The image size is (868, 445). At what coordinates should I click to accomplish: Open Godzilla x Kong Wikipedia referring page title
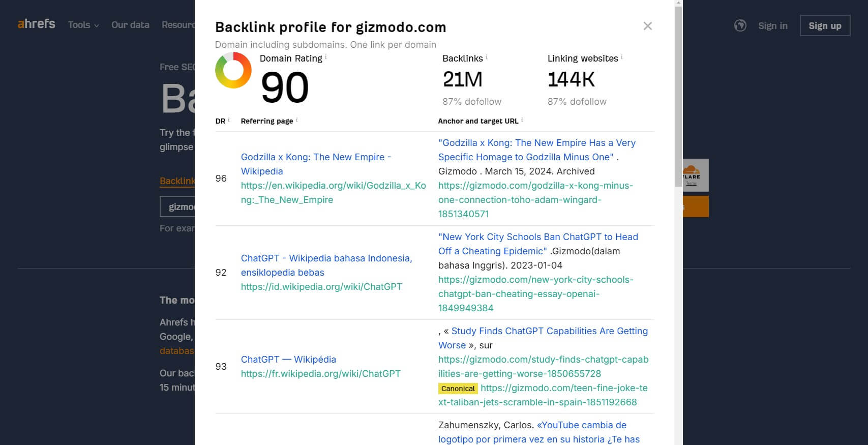316,164
